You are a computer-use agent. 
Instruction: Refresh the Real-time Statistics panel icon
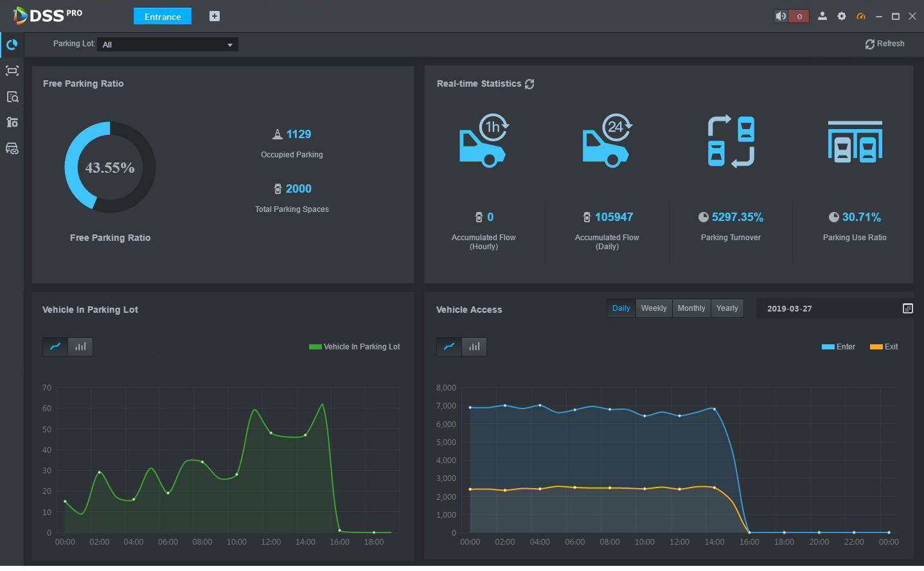coord(529,84)
